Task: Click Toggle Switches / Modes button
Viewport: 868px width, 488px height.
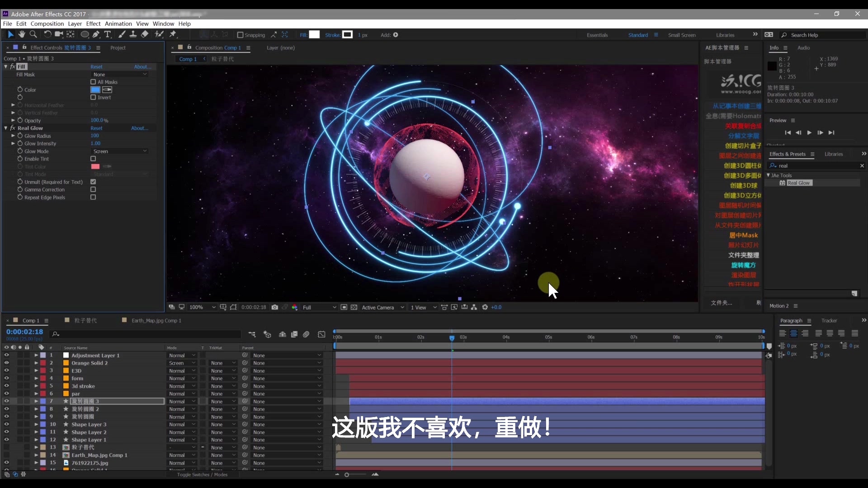Action: coord(202,474)
